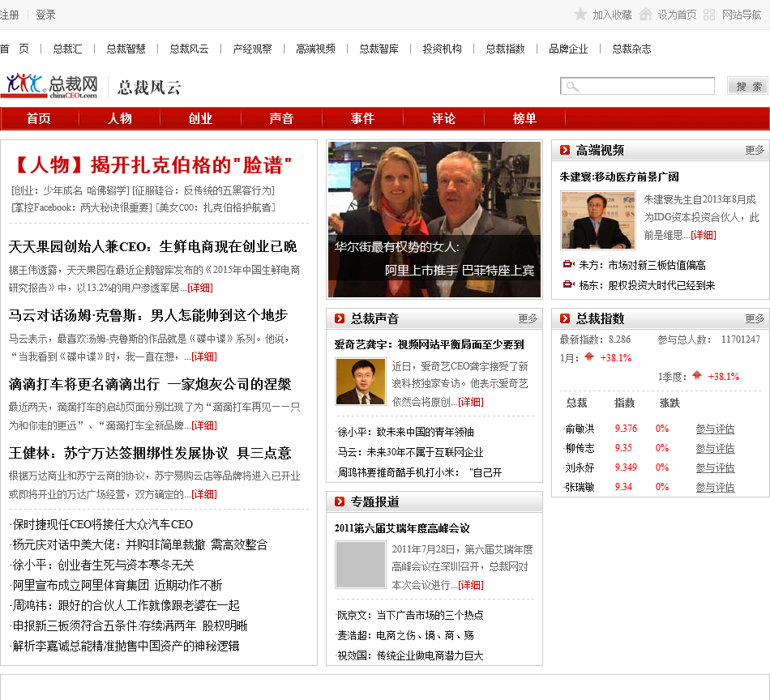Viewport: 770px width, 700px height.
Task: Click the video camera icon before 杨东
Action: coord(568,284)
